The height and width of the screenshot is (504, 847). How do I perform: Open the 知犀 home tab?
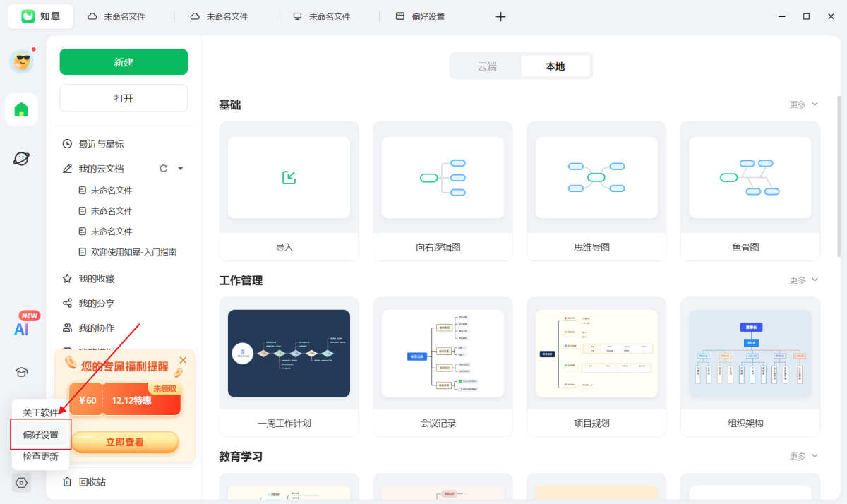pyautogui.click(x=40, y=16)
